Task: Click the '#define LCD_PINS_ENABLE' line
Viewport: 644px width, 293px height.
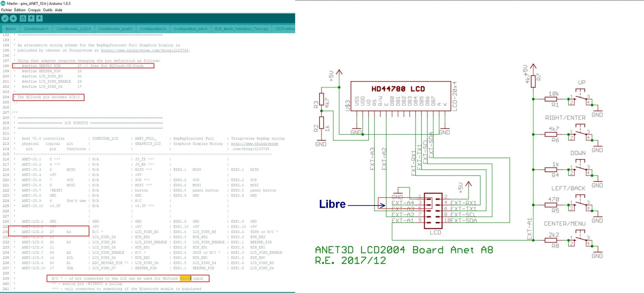Action: click(x=52, y=81)
